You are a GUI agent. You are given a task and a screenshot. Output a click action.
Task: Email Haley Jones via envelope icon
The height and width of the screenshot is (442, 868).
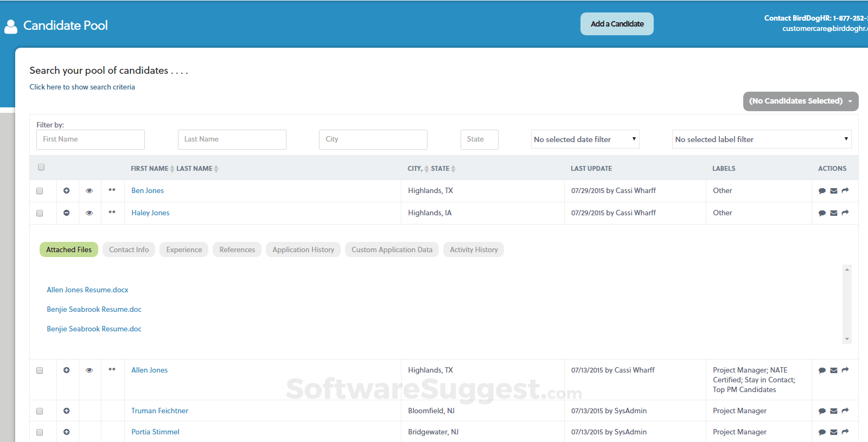[x=834, y=213]
